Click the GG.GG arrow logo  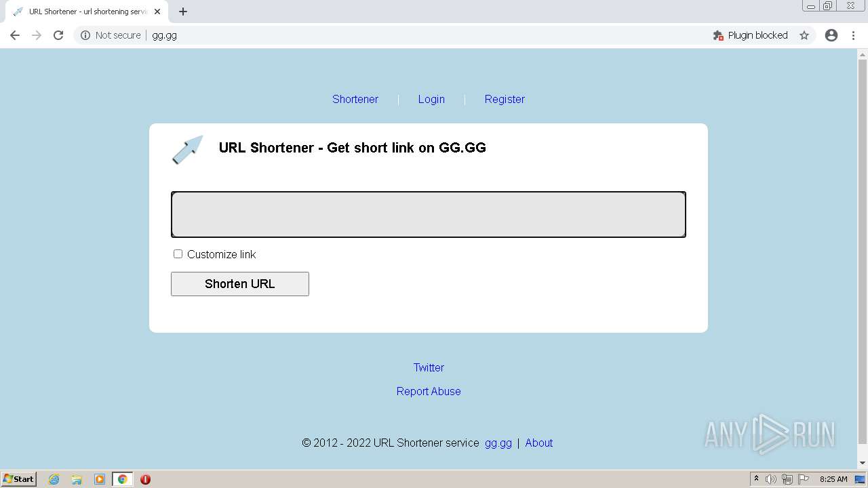(x=187, y=149)
